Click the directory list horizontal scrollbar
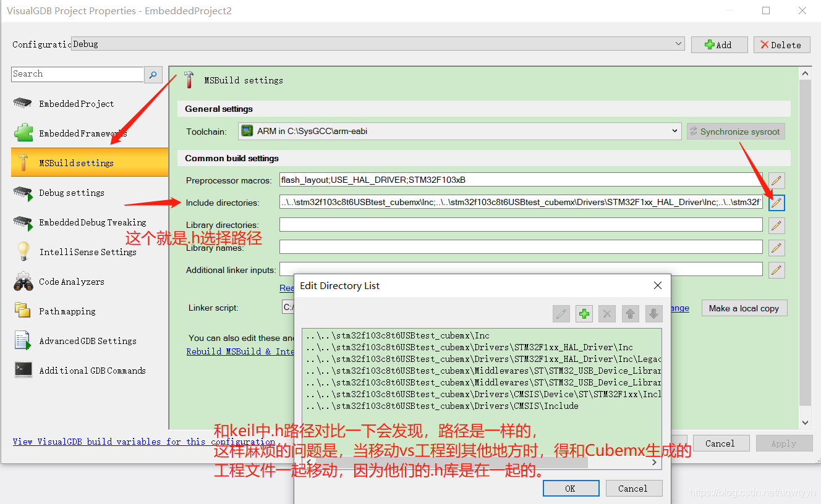This screenshot has width=821, height=504. tap(482, 463)
